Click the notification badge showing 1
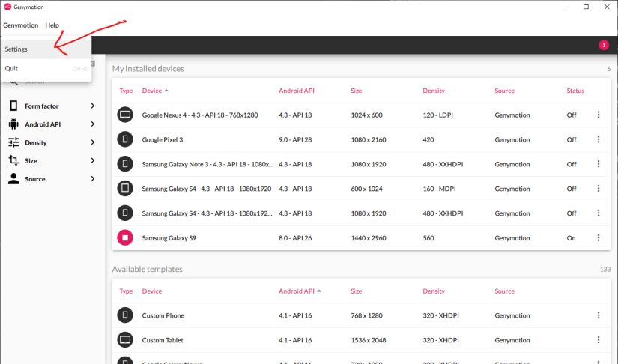618x364 pixels. [x=604, y=45]
